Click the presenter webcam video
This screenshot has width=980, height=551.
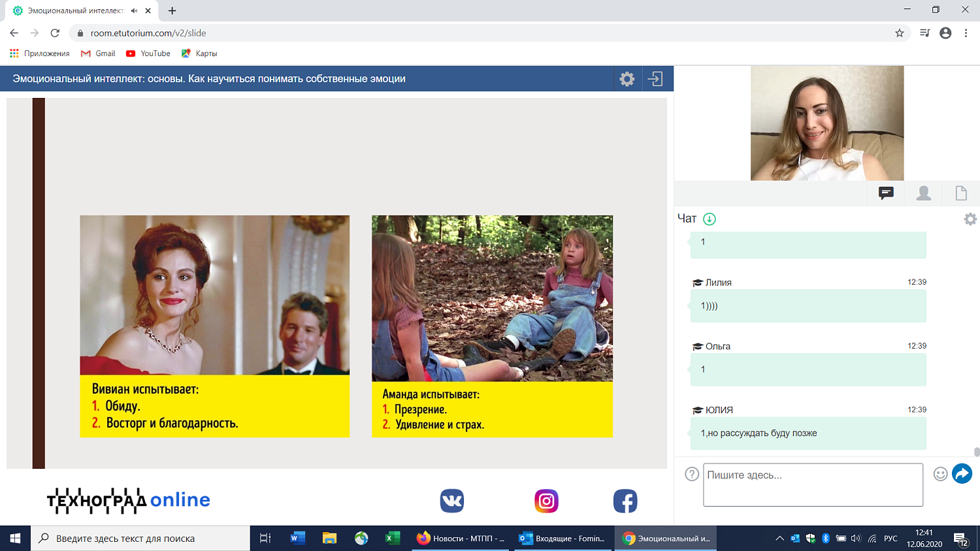[827, 123]
